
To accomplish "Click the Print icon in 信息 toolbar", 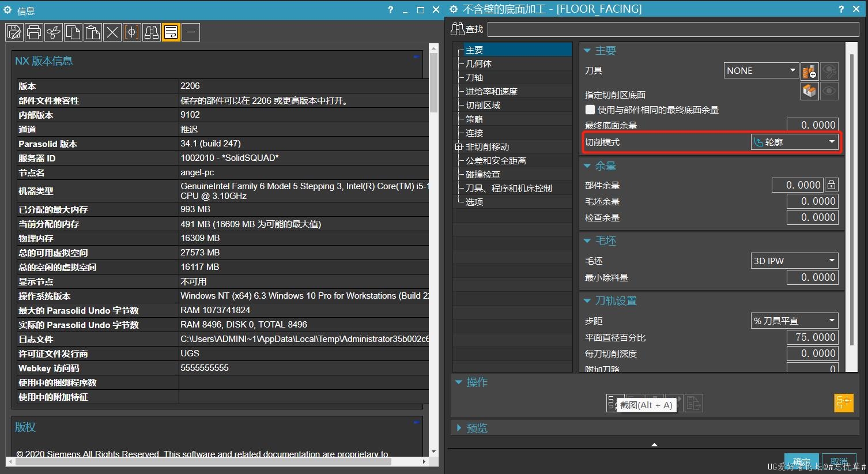I will click(x=34, y=32).
